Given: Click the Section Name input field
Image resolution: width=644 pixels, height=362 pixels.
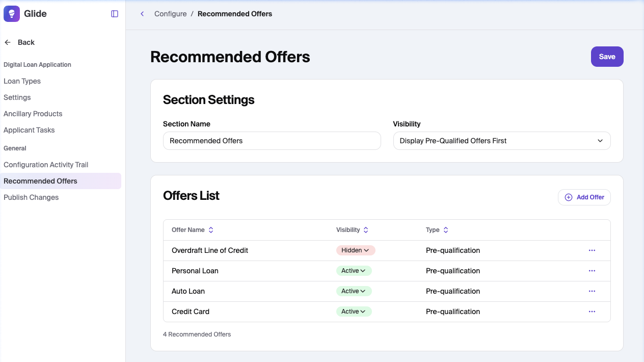Looking at the screenshot, I should (272, 141).
